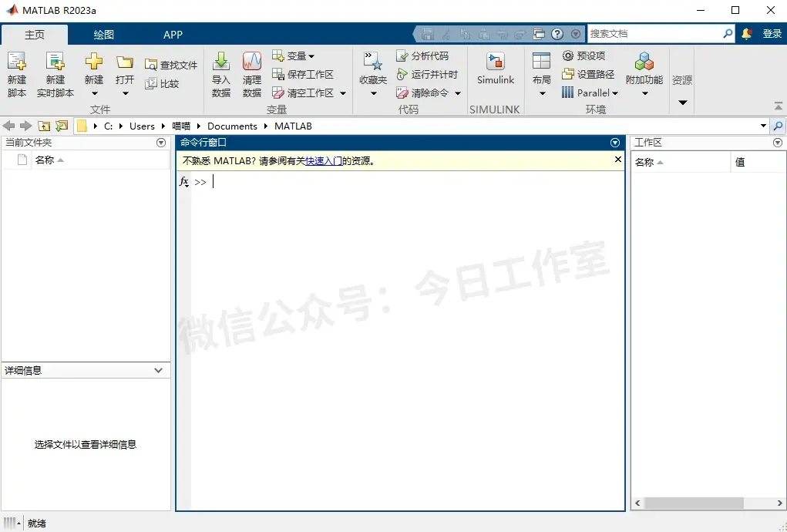The image size is (787, 532).
Task: Click the Forward navigation arrow
Action: pyautogui.click(x=26, y=126)
